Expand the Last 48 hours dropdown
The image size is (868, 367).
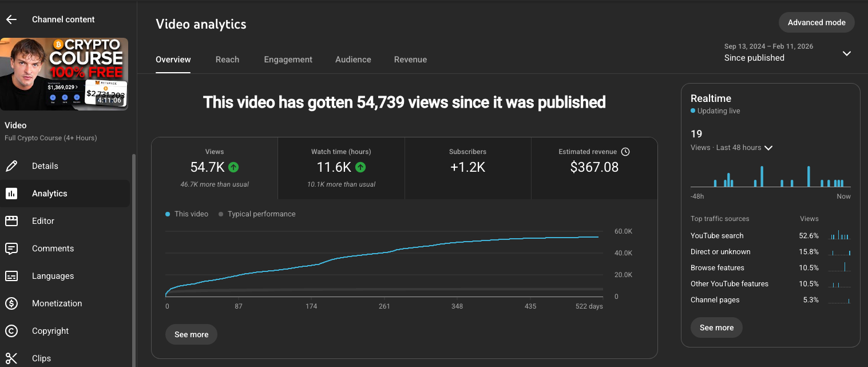pos(768,148)
